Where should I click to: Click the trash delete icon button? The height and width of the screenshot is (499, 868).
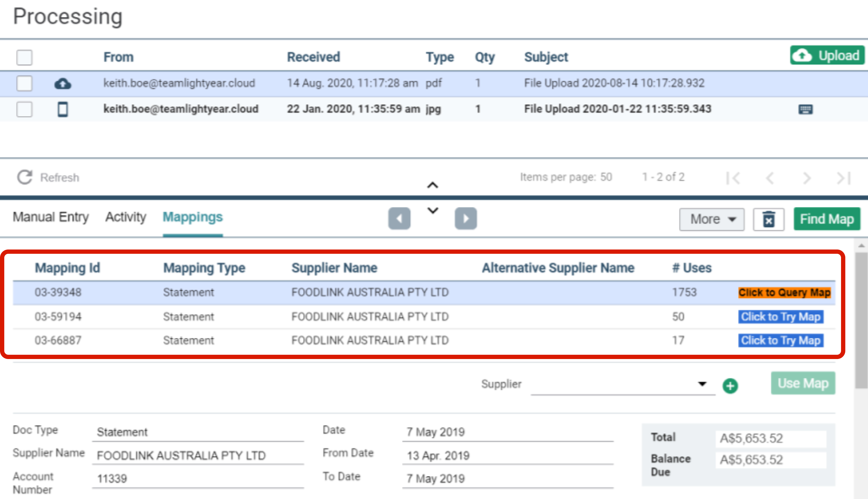click(x=768, y=219)
